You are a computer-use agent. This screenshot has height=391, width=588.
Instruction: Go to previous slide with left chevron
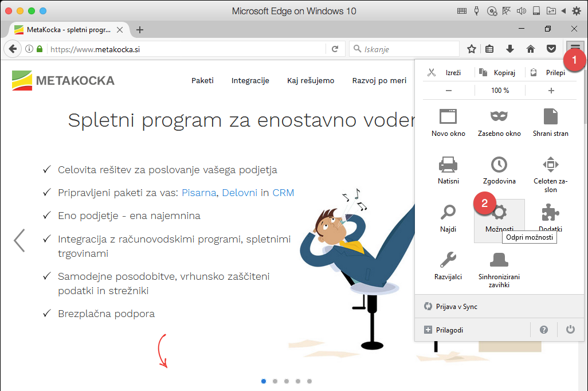tap(19, 240)
